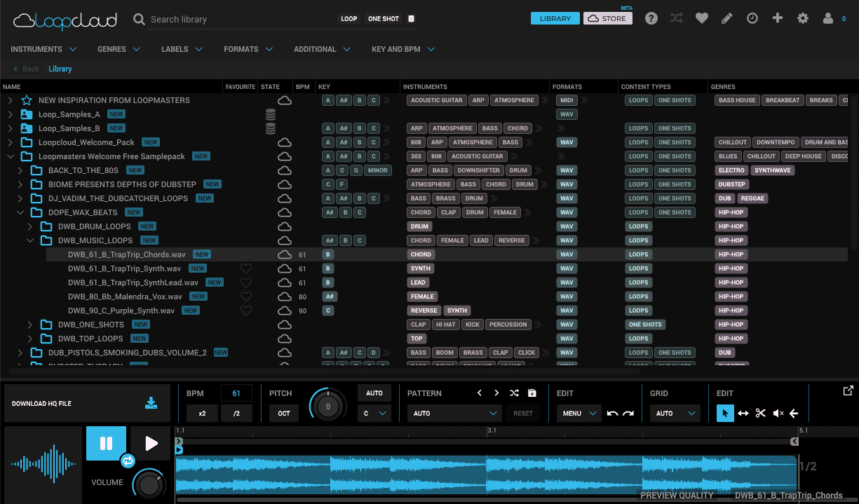Go Back in the breadcrumb

[27, 69]
